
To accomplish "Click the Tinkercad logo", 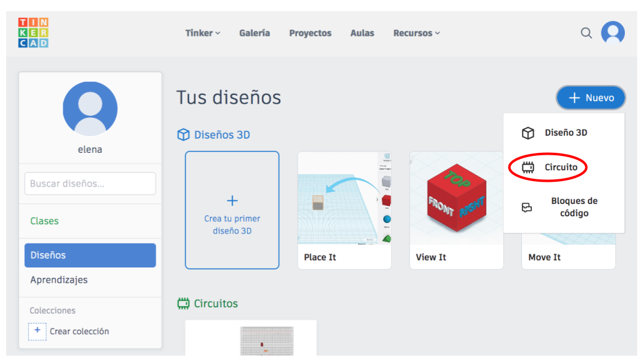I will pyautogui.click(x=33, y=33).
